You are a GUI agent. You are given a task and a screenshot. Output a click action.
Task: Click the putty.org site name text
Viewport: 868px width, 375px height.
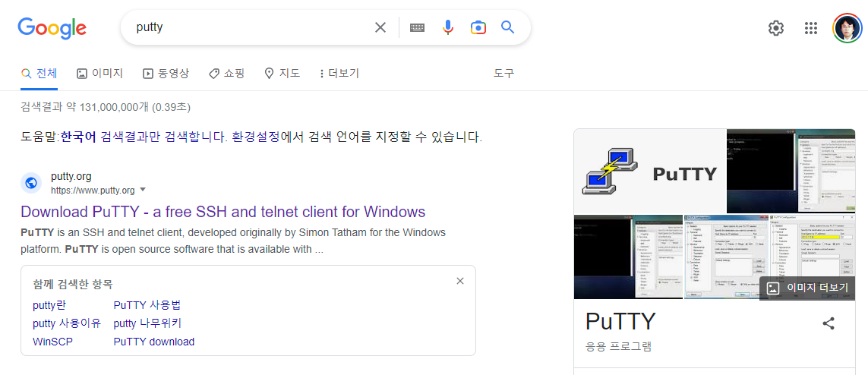pyautogui.click(x=71, y=177)
